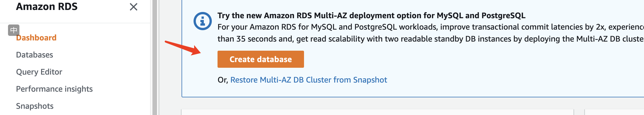Viewport: 644px width, 115px height.
Task: Click the empty area right of Create database
Action: coord(428,59)
